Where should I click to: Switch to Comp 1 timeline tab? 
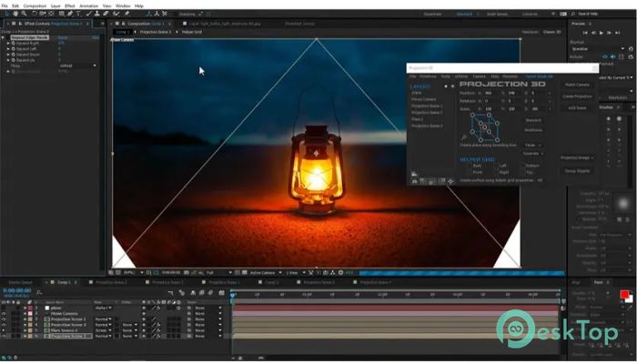click(x=64, y=282)
